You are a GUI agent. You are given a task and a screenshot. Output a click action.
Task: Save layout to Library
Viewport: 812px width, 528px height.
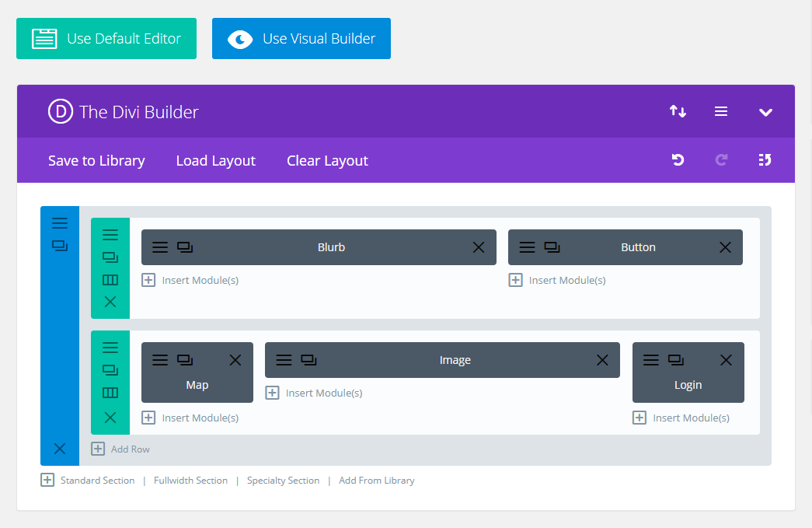pos(96,161)
